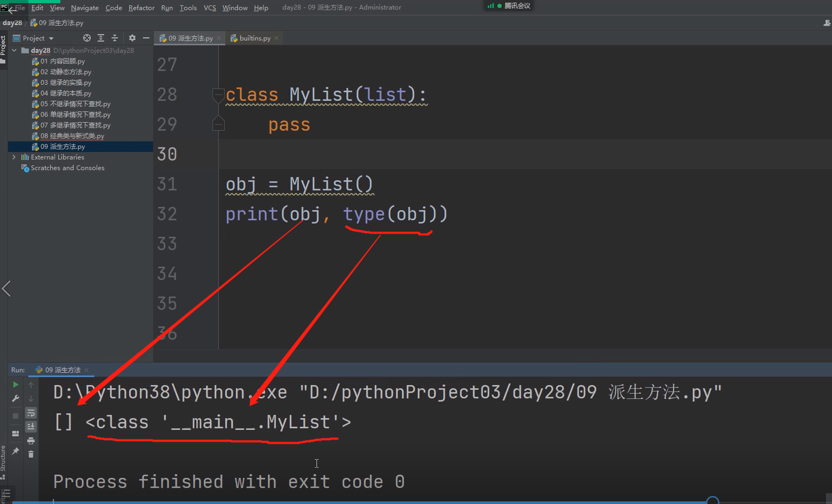Viewport: 832px width, 504px height.
Task: Open the View menu
Action: tap(57, 7)
